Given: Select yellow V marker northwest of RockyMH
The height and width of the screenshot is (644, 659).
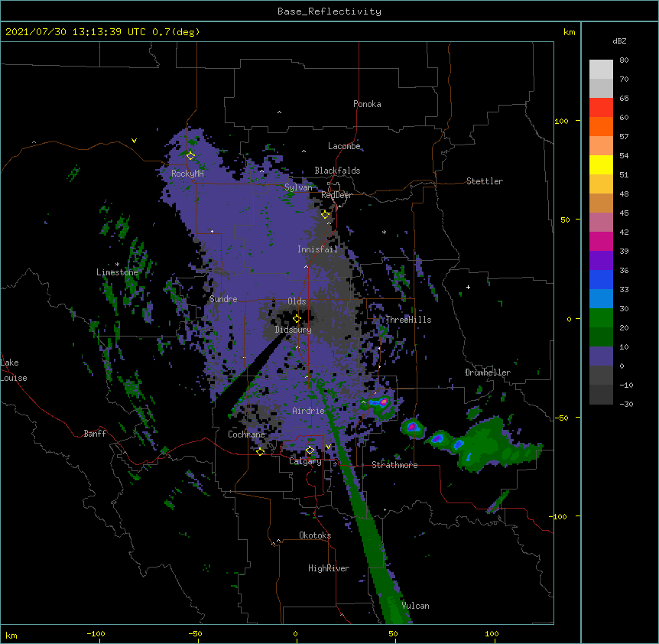Looking at the screenshot, I should [x=134, y=141].
